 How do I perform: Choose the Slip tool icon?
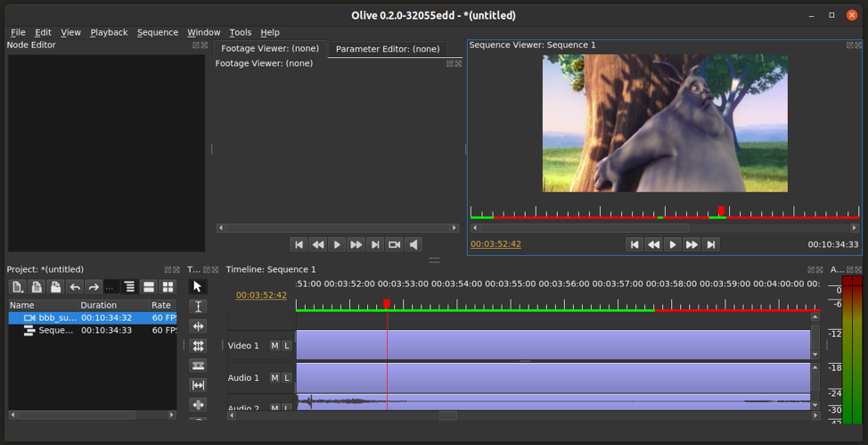(198, 385)
